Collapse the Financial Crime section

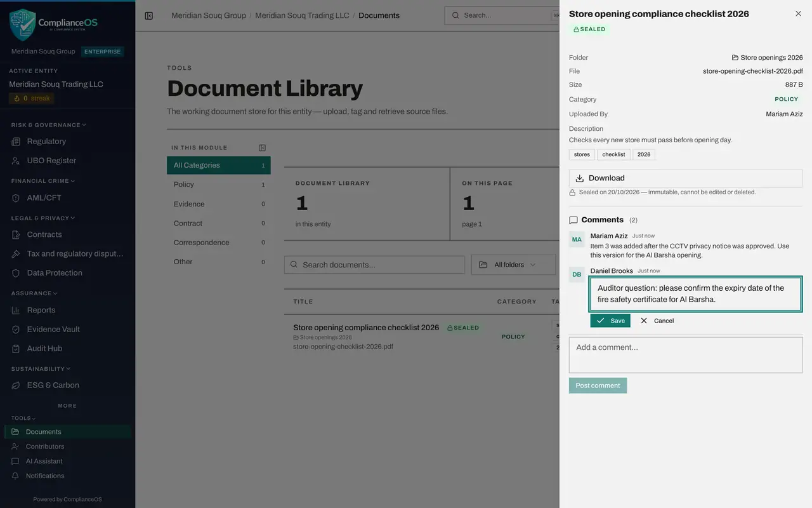pos(43,181)
